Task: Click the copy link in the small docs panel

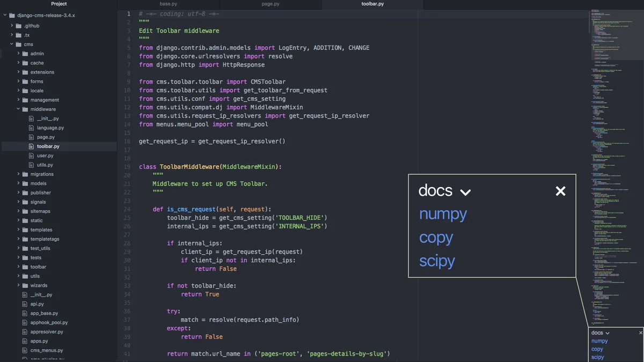Action: coord(597,349)
